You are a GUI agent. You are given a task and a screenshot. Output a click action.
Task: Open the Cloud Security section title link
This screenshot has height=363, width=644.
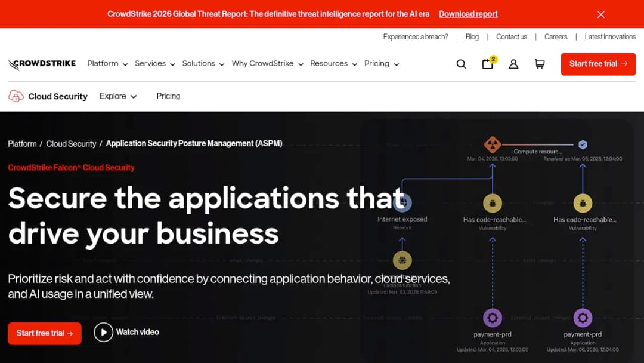pos(58,96)
